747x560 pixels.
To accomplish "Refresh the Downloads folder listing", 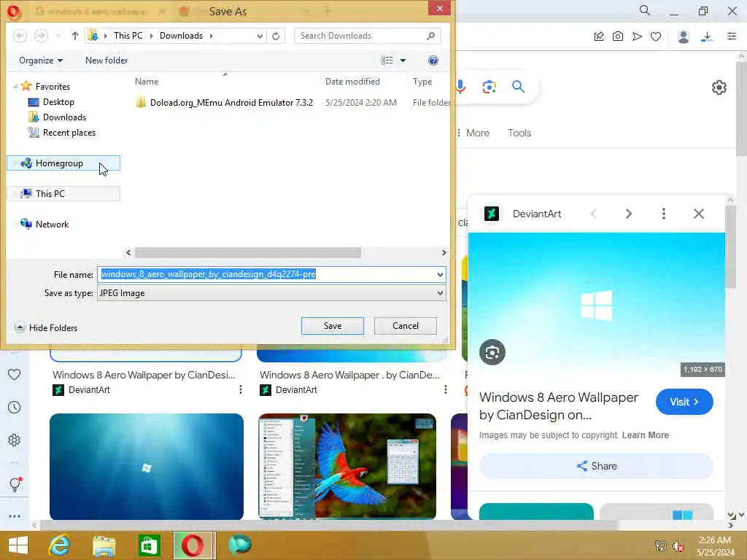I will pyautogui.click(x=276, y=36).
